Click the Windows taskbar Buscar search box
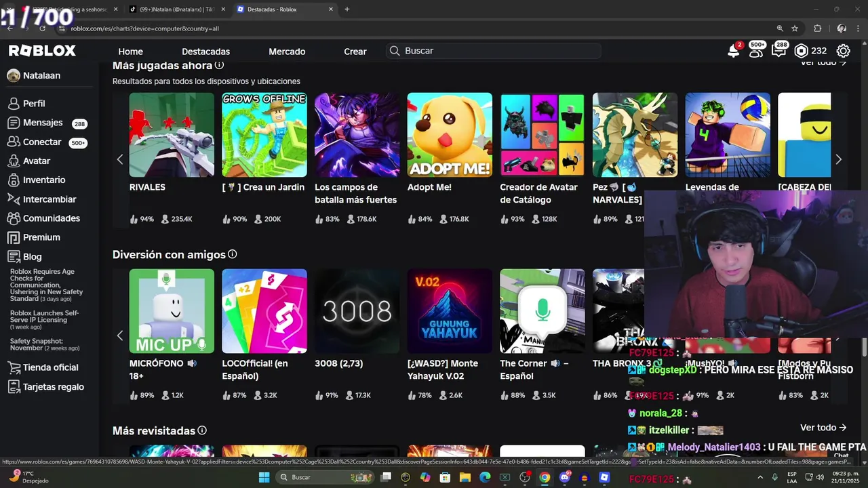 click(325, 477)
